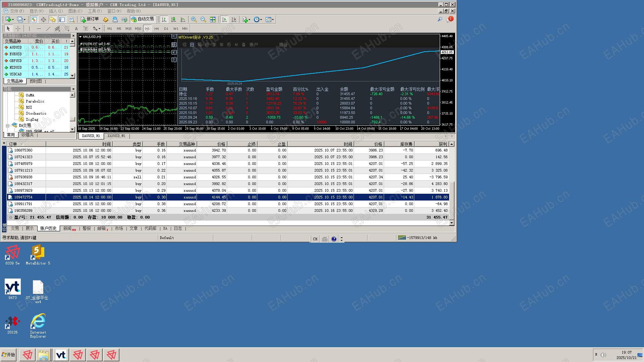Switch chart to candlesticks
This screenshot has width=644, height=362.
point(173,19)
